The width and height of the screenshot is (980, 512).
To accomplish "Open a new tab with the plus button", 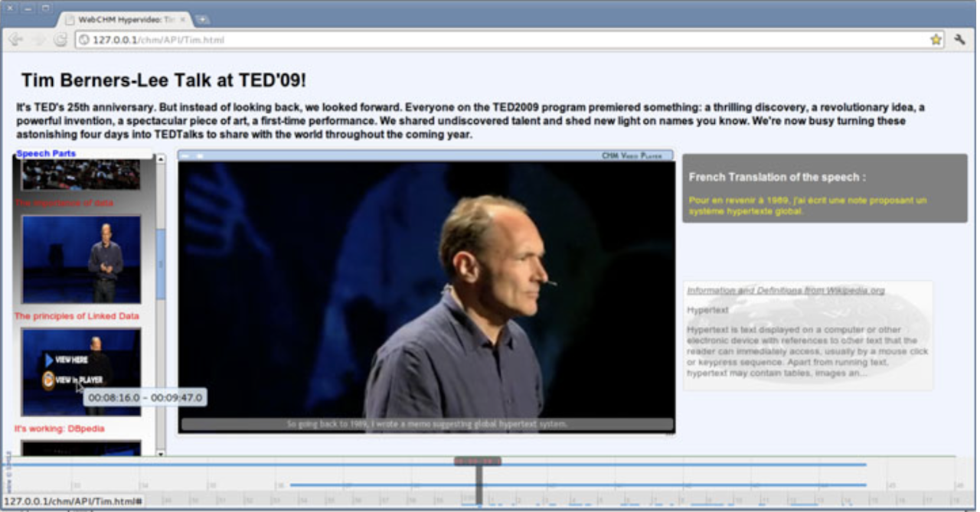I will click(202, 19).
